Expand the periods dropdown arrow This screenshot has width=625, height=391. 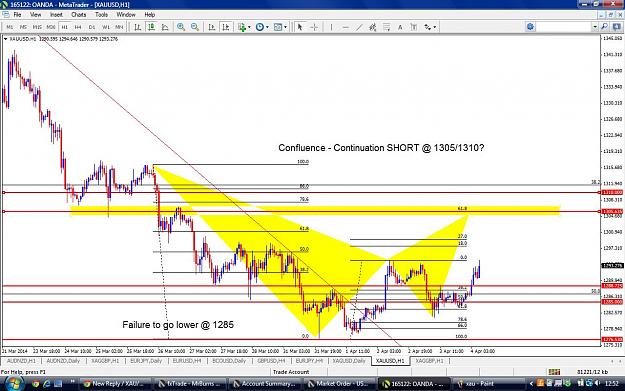click(x=267, y=27)
